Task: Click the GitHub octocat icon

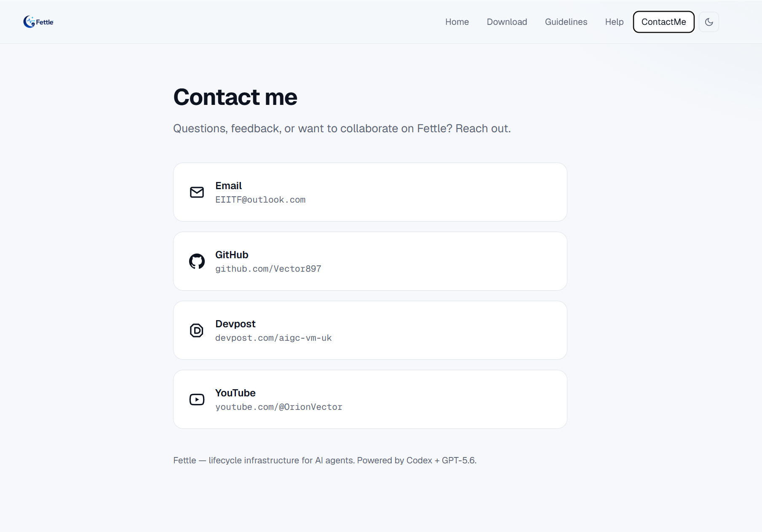Action: [197, 261]
